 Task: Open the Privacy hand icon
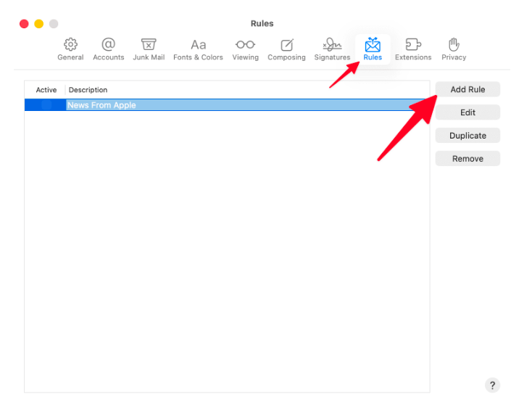coord(454,44)
